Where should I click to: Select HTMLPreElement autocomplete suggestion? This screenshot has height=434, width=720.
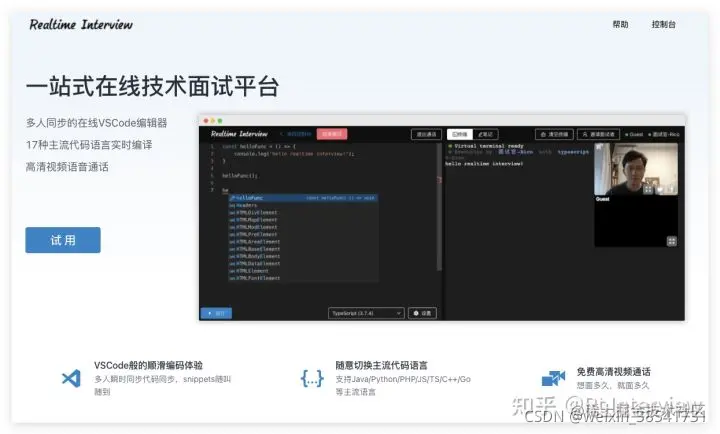[x=304, y=234]
